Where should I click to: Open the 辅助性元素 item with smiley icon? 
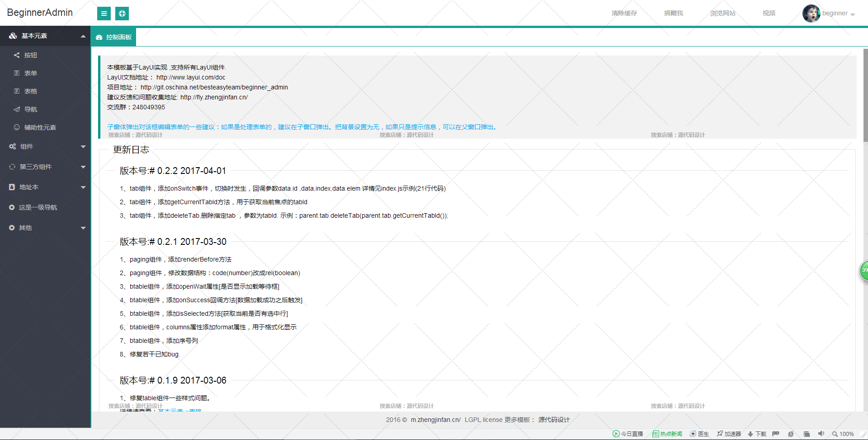[x=40, y=127]
